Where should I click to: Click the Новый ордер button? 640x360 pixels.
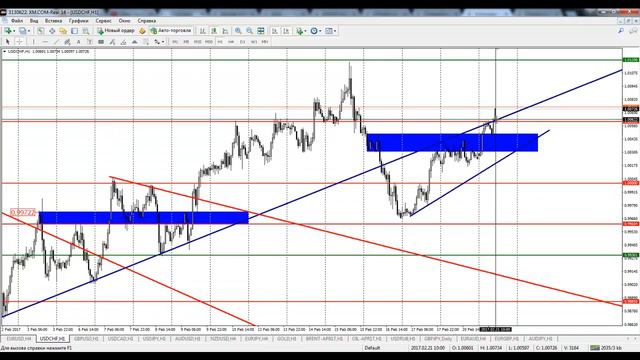[x=116, y=31]
